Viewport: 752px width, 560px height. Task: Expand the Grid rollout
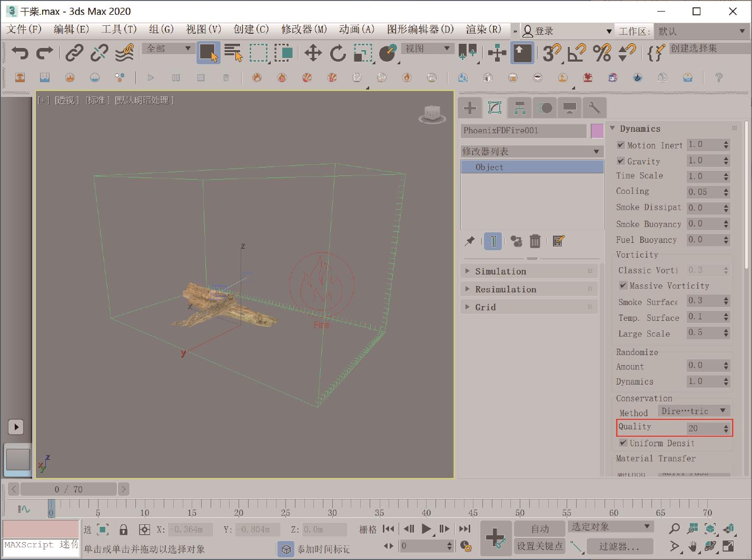point(485,307)
